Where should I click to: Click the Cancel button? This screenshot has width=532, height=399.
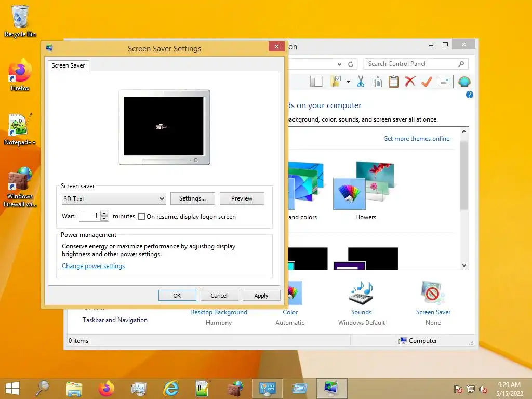click(x=219, y=296)
